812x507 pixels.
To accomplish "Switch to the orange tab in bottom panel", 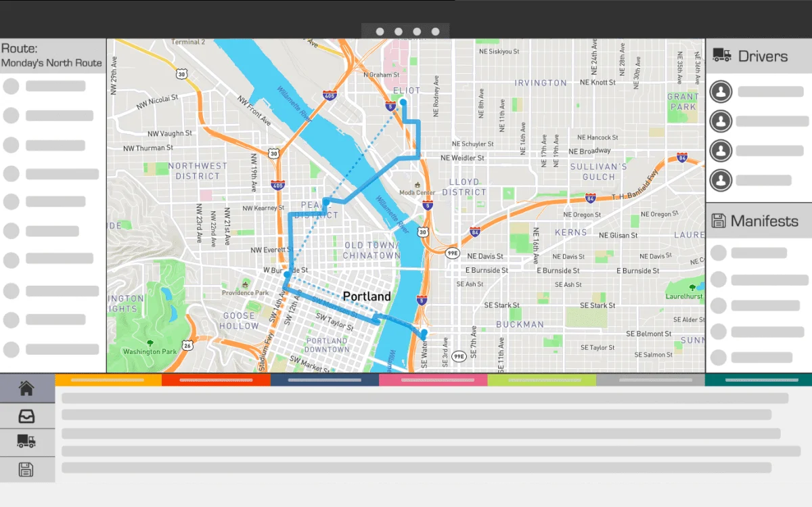I will click(108, 380).
